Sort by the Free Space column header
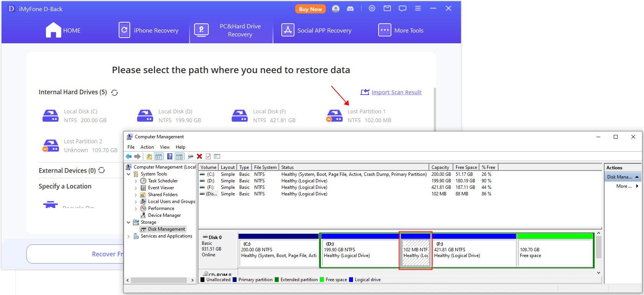644x295 pixels. [466, 167]
